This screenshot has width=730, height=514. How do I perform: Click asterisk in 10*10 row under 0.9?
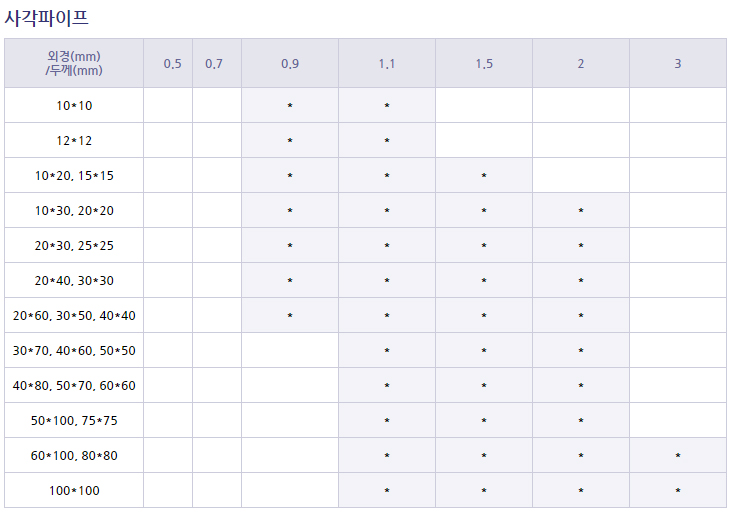(290, 106)
